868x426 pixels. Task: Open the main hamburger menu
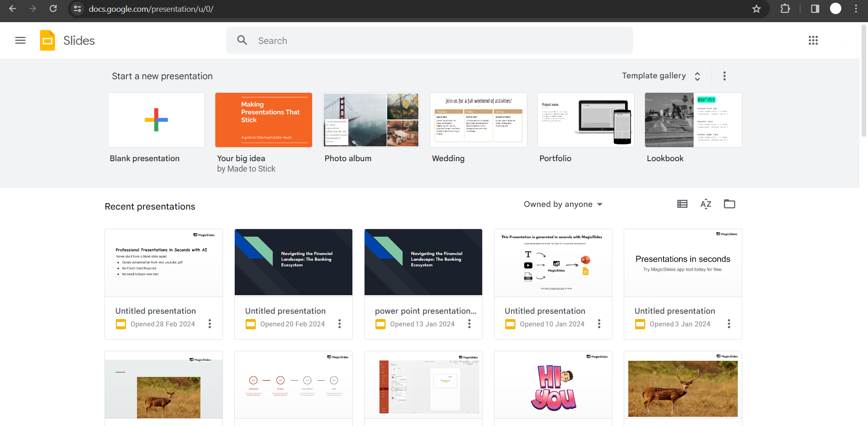[20, 40]
